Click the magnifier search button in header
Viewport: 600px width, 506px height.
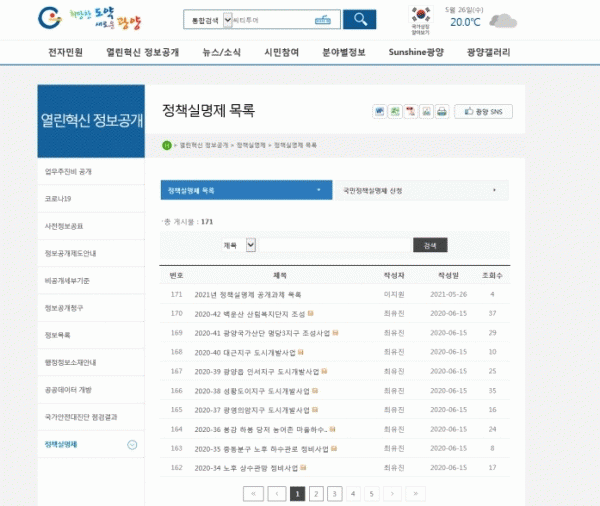(x=359, y=20)
